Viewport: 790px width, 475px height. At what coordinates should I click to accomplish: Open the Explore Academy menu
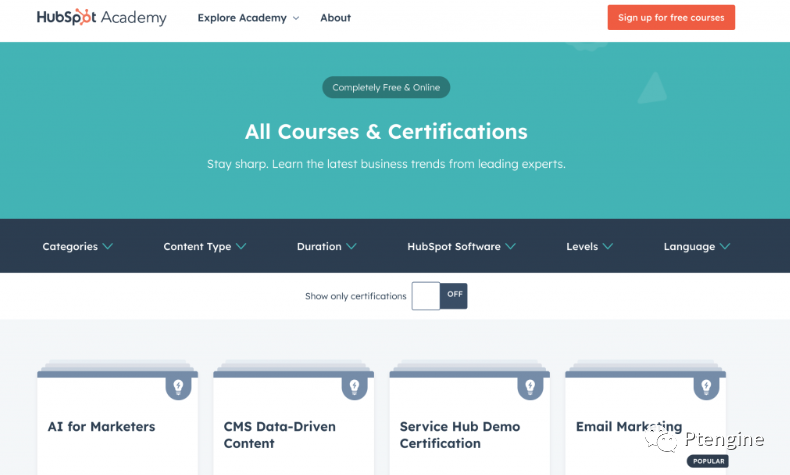click(248, 18)
